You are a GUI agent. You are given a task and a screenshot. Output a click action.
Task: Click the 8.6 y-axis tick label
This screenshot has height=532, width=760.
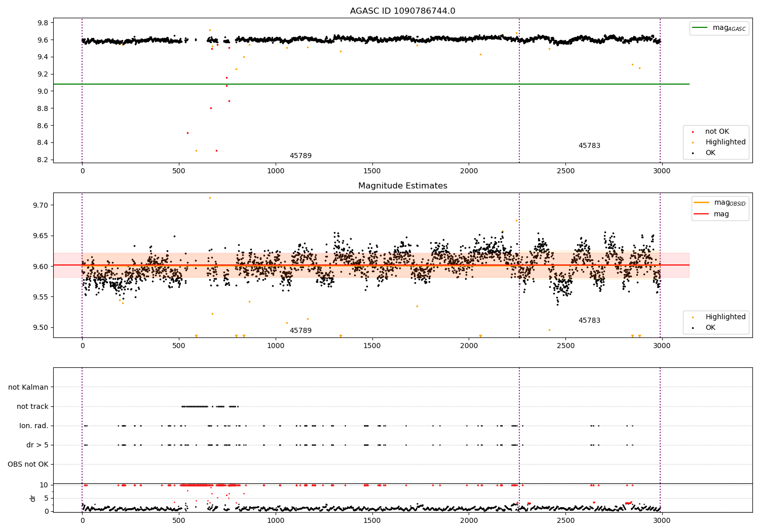(x=43, y=126)
